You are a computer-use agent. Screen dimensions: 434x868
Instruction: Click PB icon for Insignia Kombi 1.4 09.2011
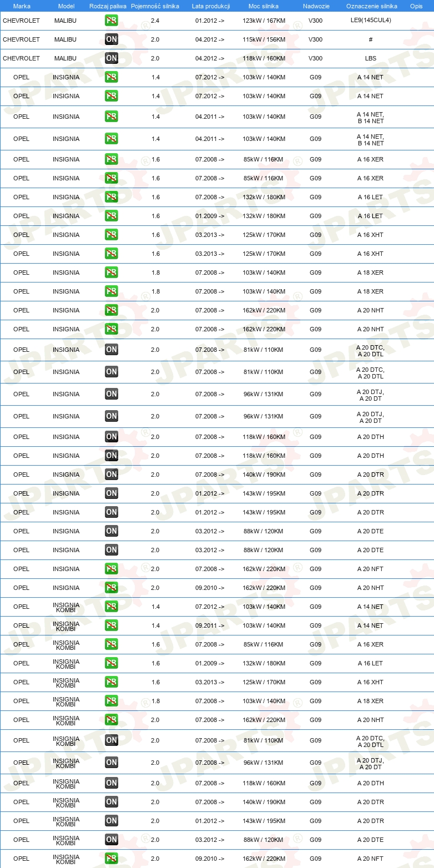[112, 625]
